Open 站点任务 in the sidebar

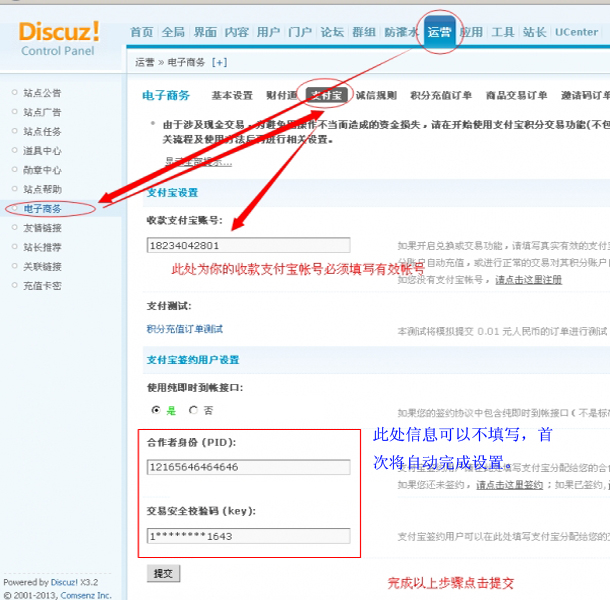(x=42, y=132)
